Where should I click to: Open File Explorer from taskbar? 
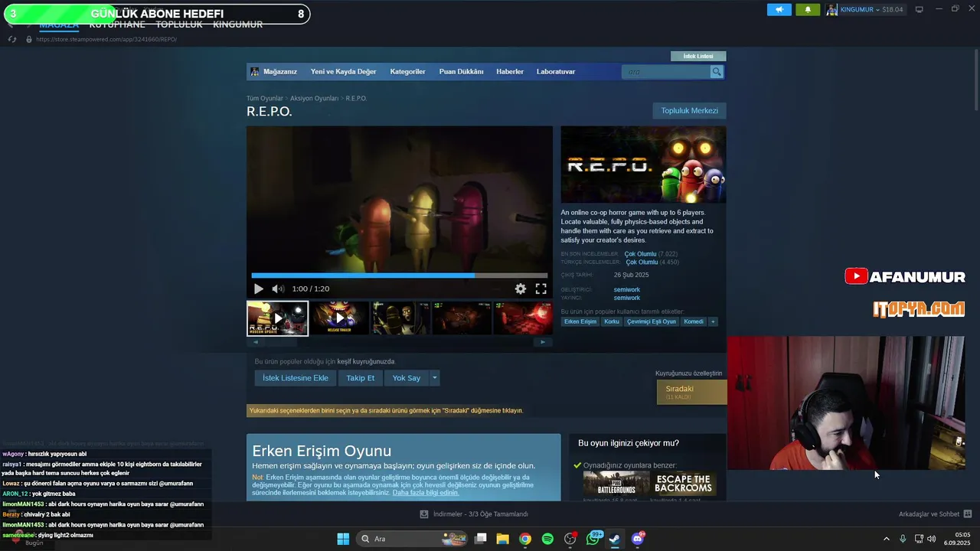point(502,539)
